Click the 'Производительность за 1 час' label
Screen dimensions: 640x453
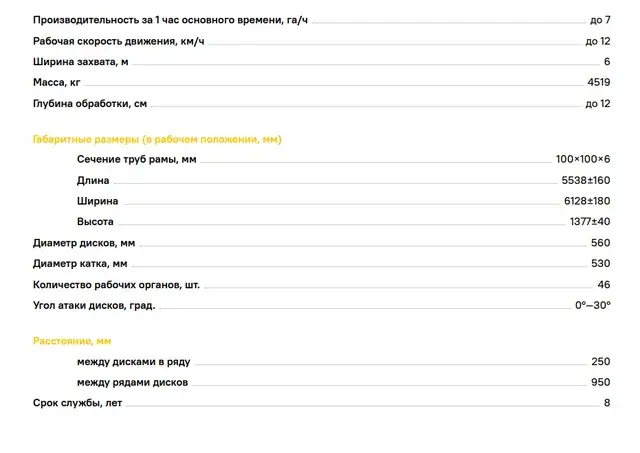click(x=170, y=20)
